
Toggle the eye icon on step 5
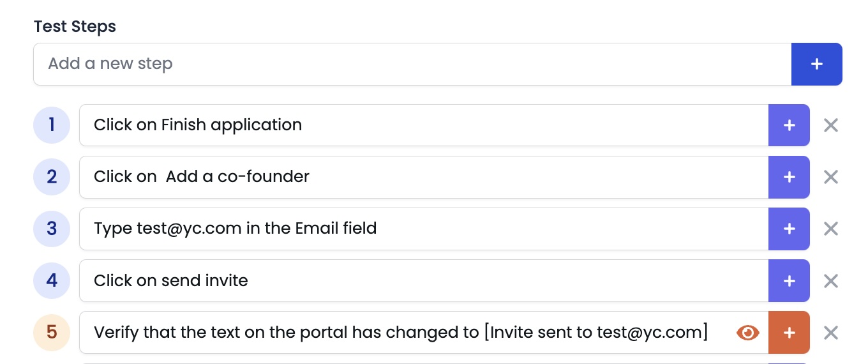pyautogui.click(x=748, y=332)
